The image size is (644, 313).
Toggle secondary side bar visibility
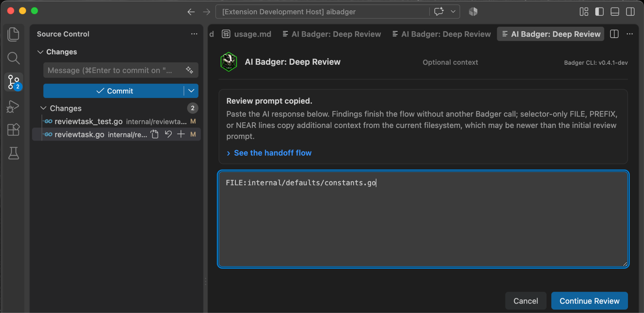pos(630,12)
